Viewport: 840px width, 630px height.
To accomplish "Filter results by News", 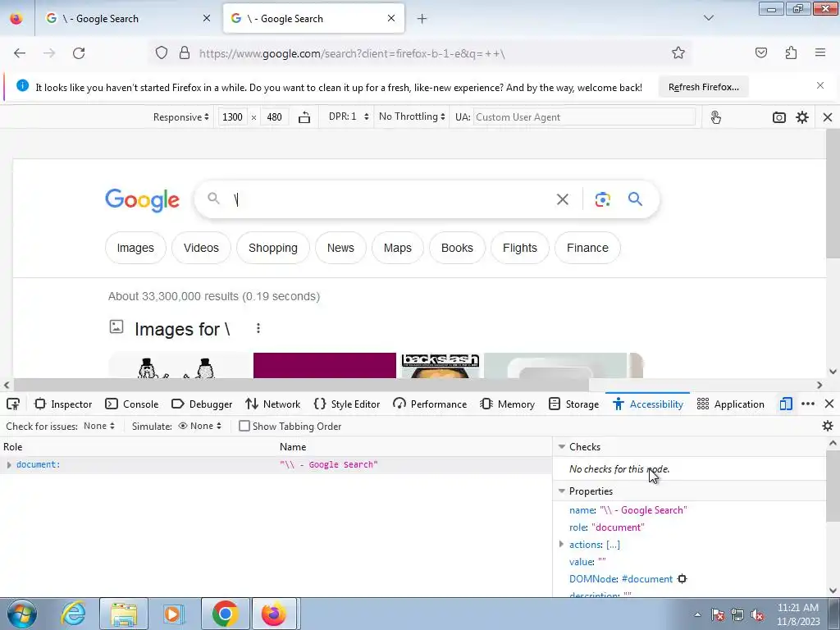I will [340, 248].
